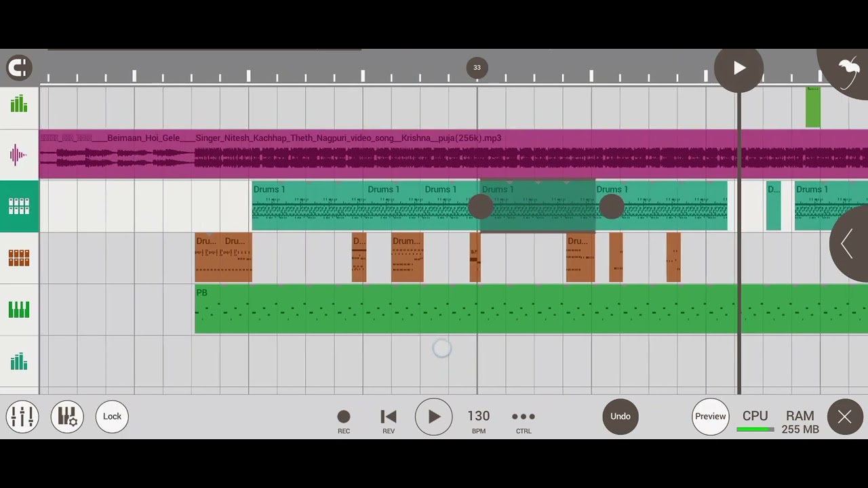The image size is (868, 488).
Task: Open the tempo setting showing 130 BPM
Action: (479, 421)
